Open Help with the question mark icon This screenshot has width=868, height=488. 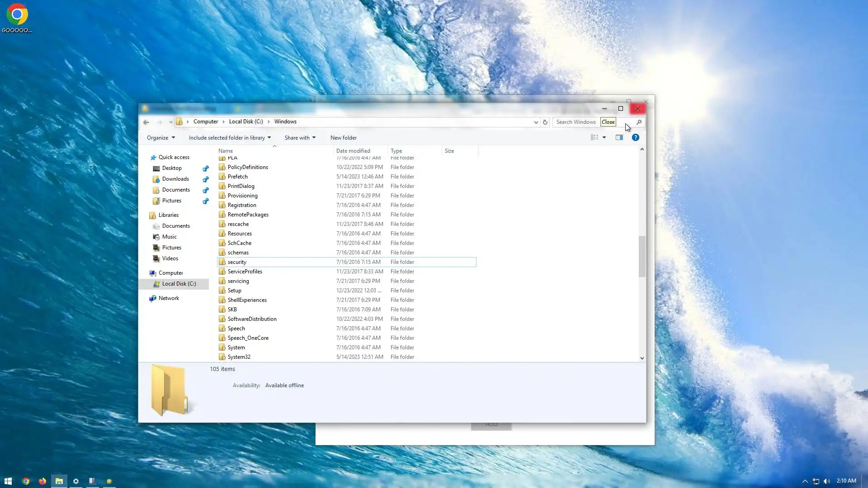point(635,137)
